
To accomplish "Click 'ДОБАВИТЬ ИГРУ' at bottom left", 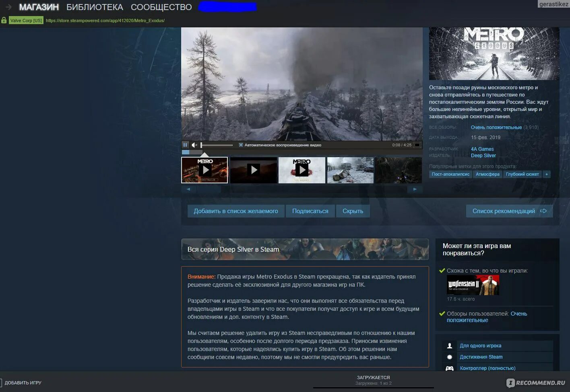I will (x=23, y=383).
